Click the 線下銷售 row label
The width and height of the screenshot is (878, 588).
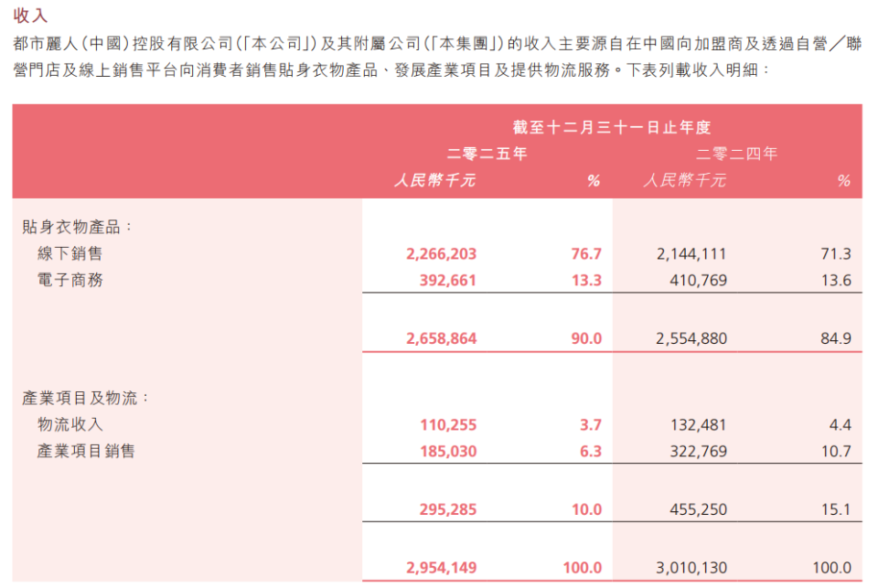point(70,253)
